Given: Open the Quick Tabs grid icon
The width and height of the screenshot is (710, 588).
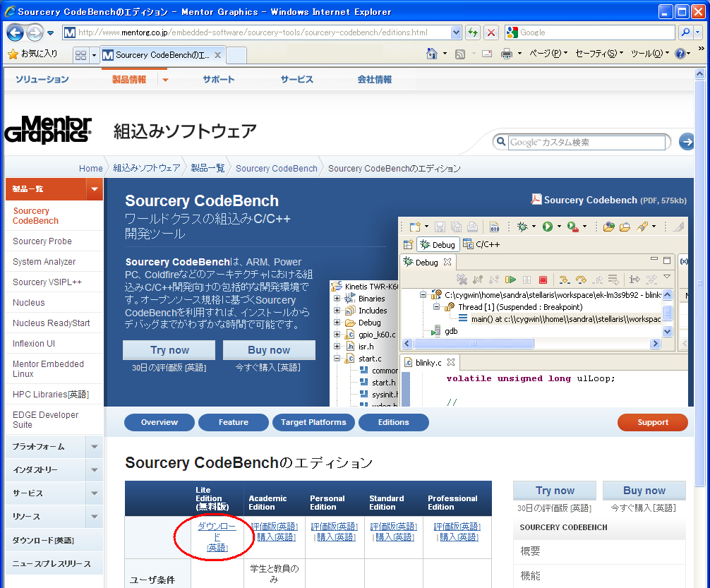Looking at the screenshot, I should [x=80, y=55].
